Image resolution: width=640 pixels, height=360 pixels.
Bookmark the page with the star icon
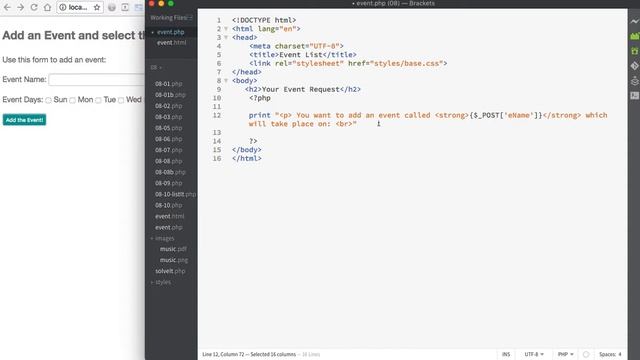click(x=97, y=7)
